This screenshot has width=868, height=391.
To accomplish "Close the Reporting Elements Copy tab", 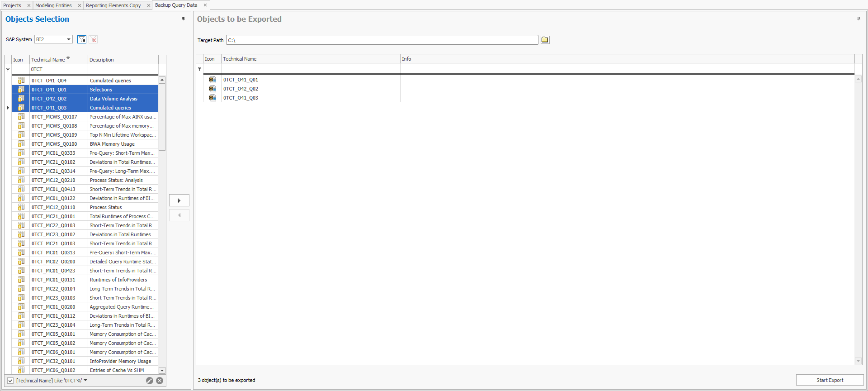I will point(149,5).
